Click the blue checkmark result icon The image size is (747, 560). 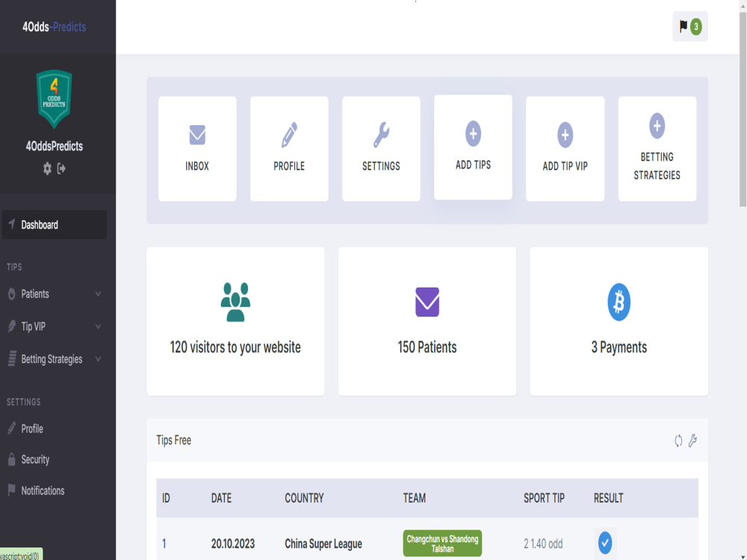tap(605, 543)
